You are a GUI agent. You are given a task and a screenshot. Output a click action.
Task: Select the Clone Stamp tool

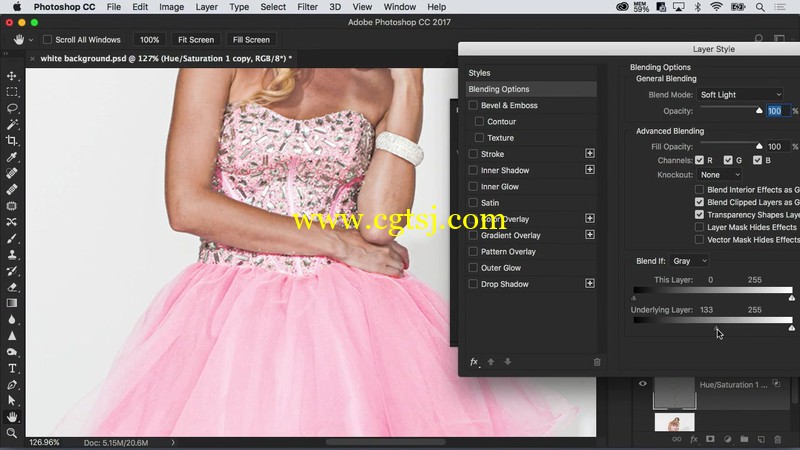point(12,255)
